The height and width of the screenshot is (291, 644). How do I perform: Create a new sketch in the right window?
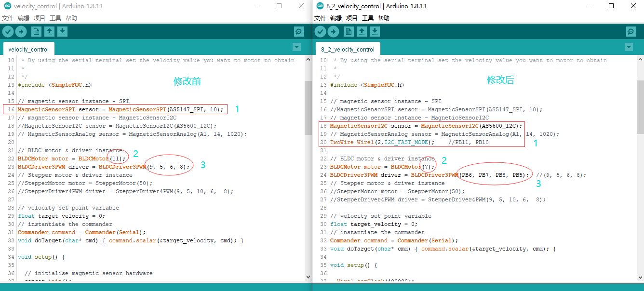(348, 31)
